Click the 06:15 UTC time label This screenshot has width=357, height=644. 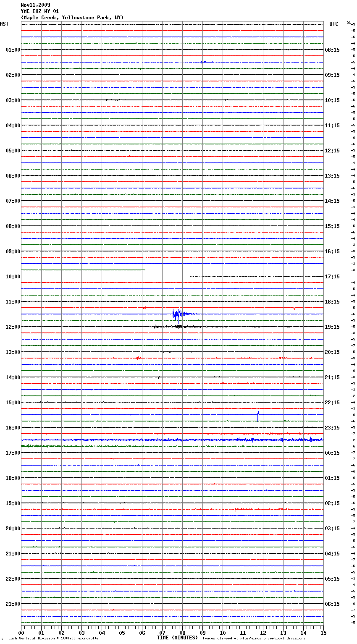[332, 604]
